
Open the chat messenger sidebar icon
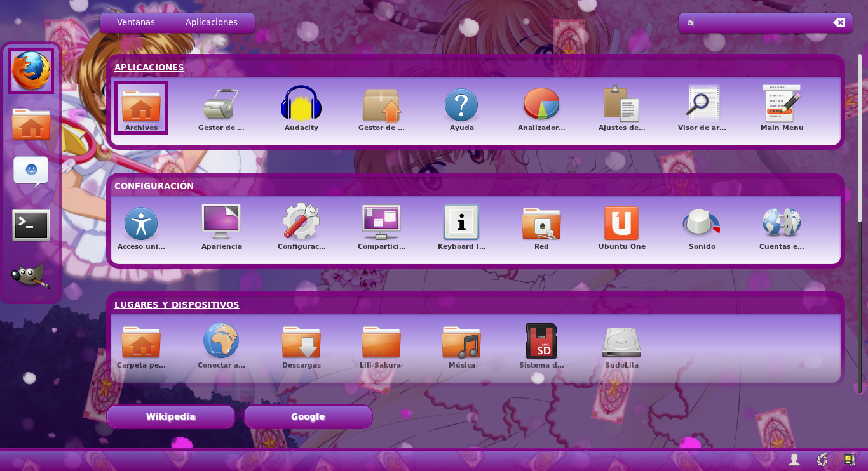pos(31,172)
